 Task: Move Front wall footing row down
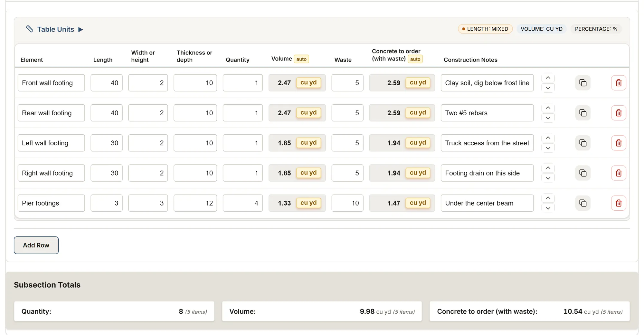tap(548, 88)
